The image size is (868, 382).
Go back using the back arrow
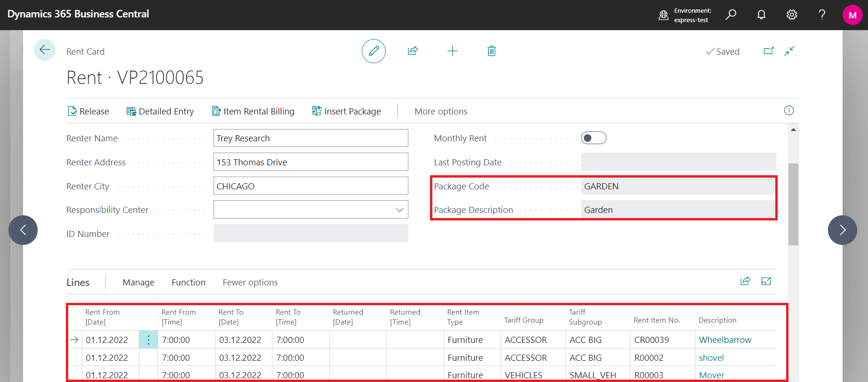tap(45, 50)
